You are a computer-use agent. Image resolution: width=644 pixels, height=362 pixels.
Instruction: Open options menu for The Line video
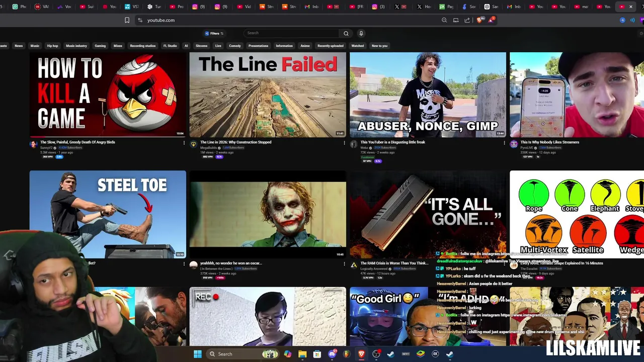pos(344,143)
